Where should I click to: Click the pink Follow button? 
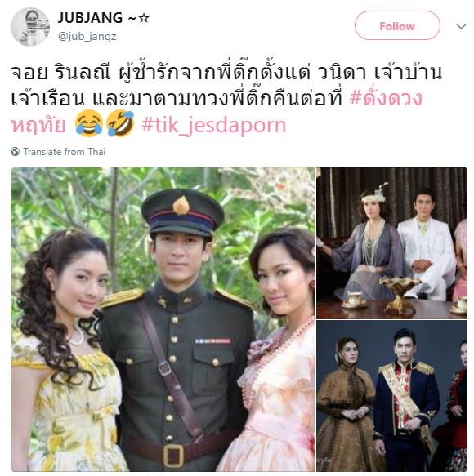(x=397, y=25)
